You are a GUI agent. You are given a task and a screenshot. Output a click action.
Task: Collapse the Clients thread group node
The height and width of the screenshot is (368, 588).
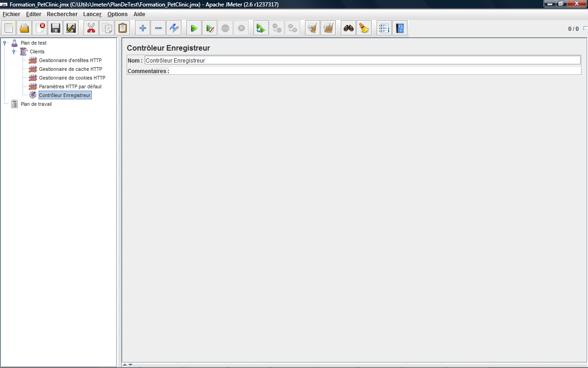point(14,52)
